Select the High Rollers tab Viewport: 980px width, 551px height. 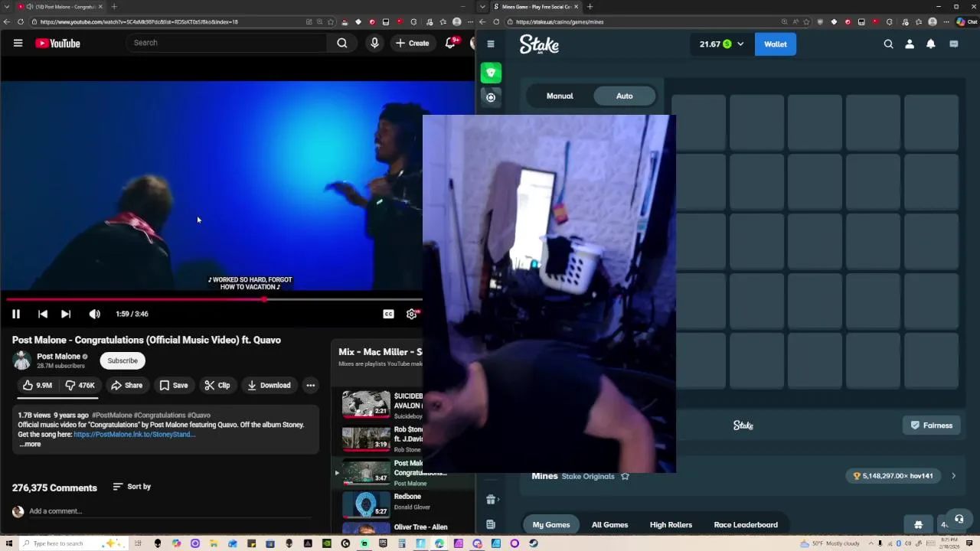(x=671, y=525)
